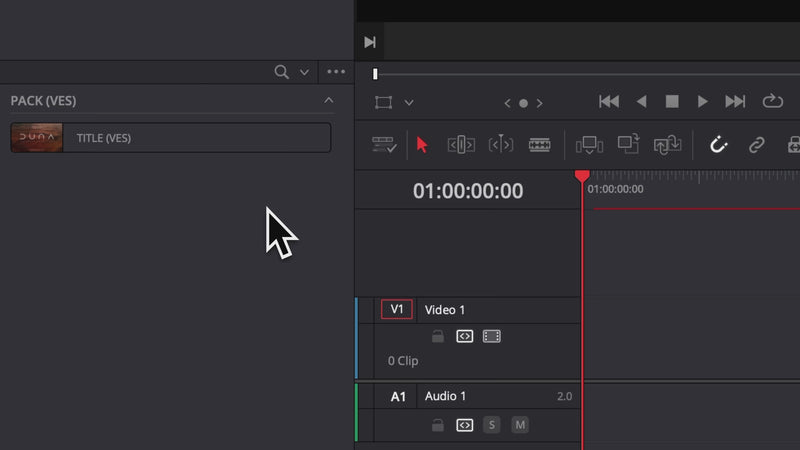Image resolution: width=800 pixels, height=450 pixels.
Task: Lock the Audio 1 track
Action: tap(437, 425)
